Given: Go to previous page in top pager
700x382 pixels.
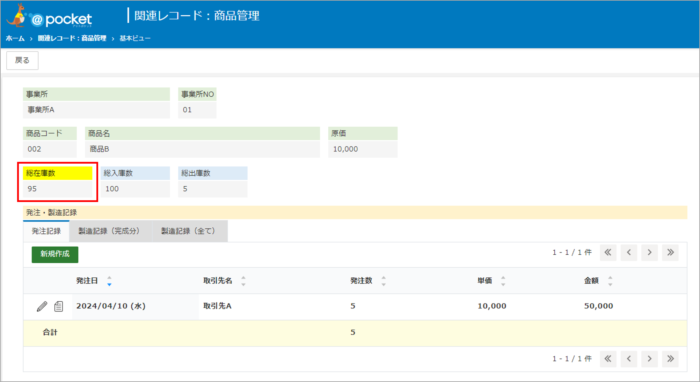Looking at the screenshot, I should [x=629, y=253].
